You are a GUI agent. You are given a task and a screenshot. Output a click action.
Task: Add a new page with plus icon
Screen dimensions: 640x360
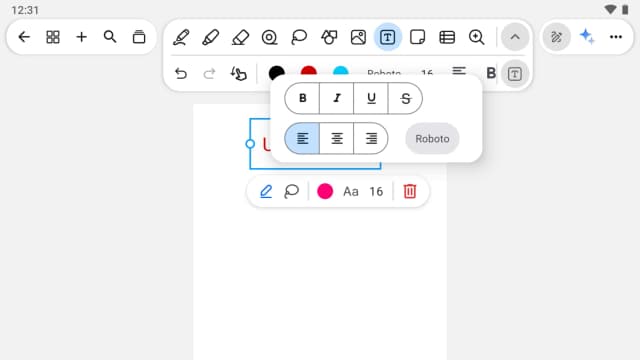82,37
